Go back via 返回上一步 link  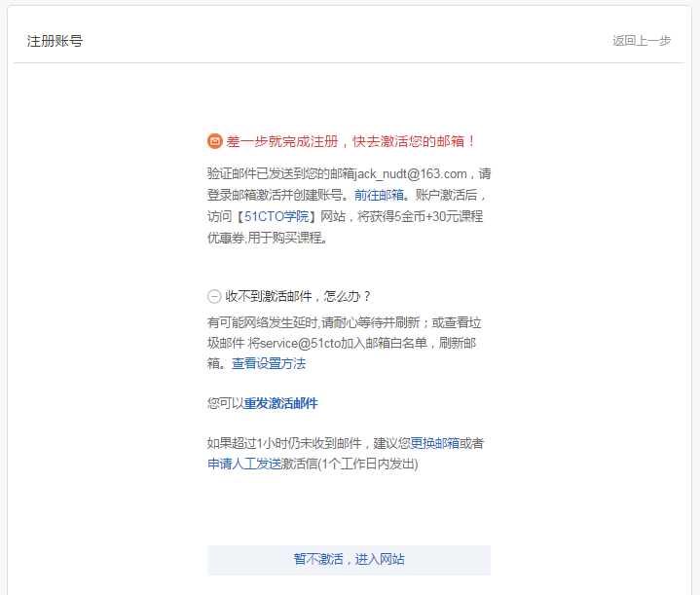641,41
